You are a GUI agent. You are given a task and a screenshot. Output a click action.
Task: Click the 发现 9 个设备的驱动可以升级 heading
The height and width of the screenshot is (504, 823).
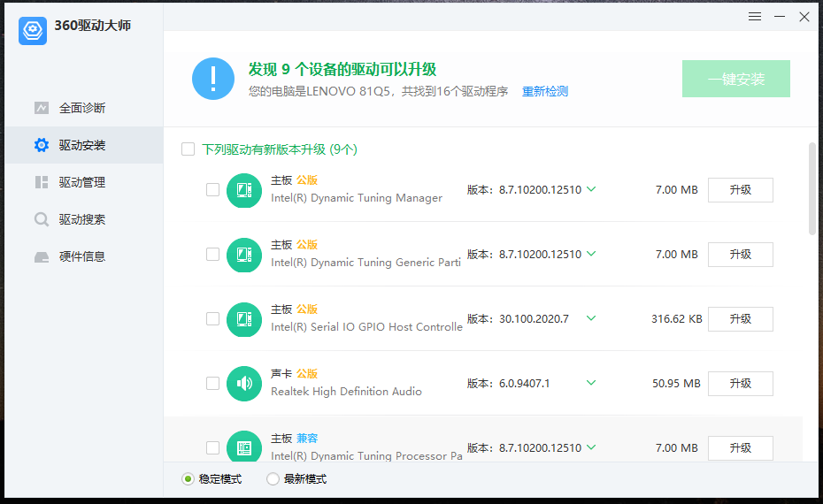[x=342, y=69]
